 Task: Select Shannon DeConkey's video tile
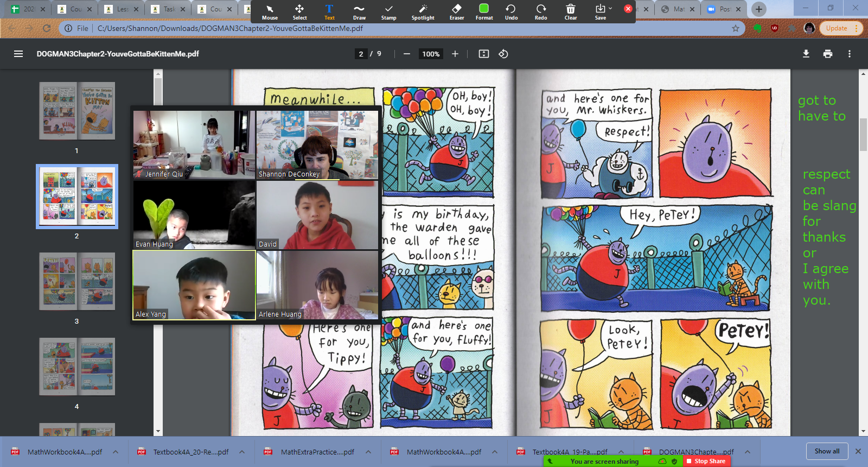click(317, 145)
